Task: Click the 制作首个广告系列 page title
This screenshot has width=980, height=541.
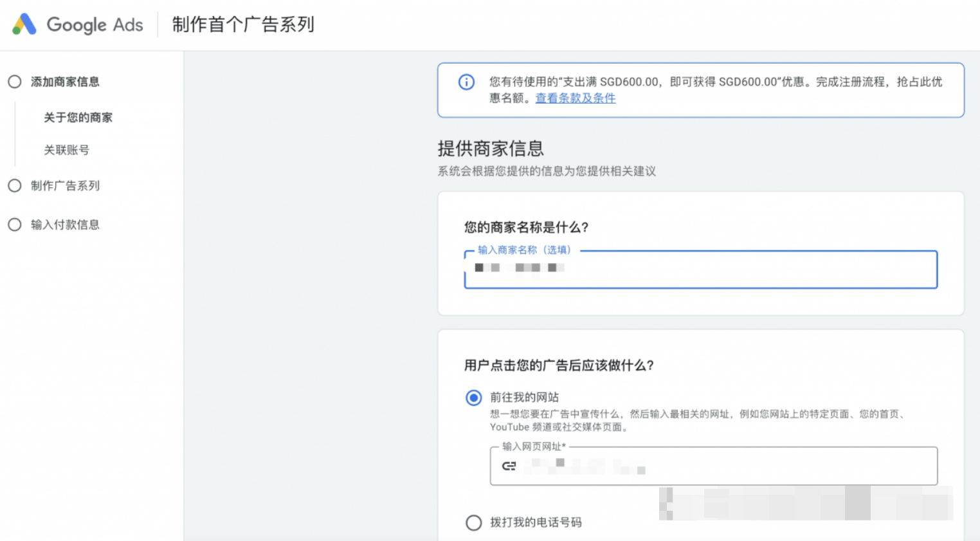Action: pyautogui.click(x=243, y=24)
